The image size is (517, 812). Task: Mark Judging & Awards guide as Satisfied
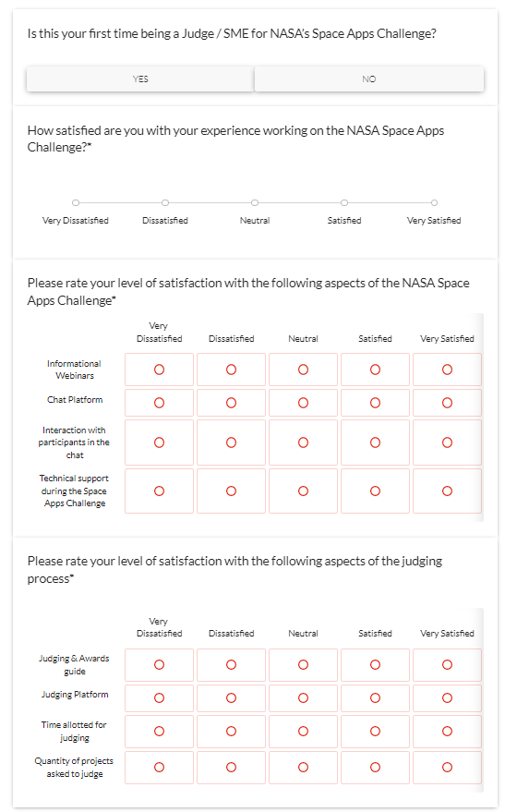[x=375, y=664]
